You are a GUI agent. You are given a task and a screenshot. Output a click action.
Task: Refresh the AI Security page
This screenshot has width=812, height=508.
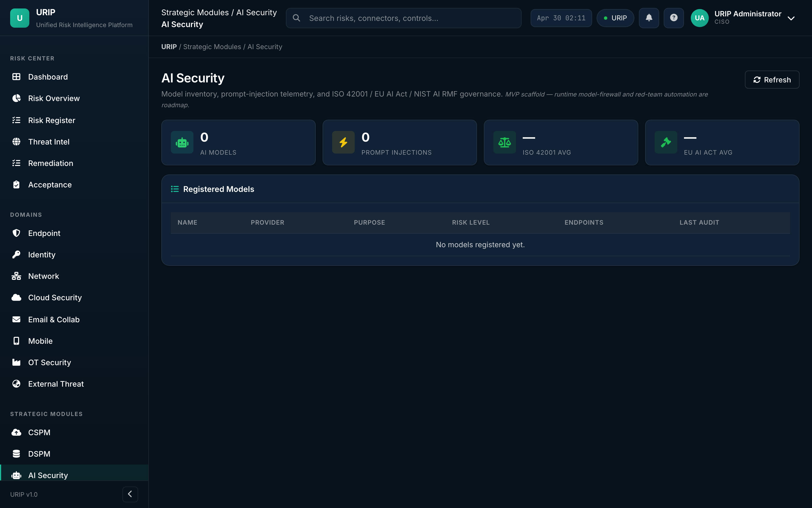[772, 80]
